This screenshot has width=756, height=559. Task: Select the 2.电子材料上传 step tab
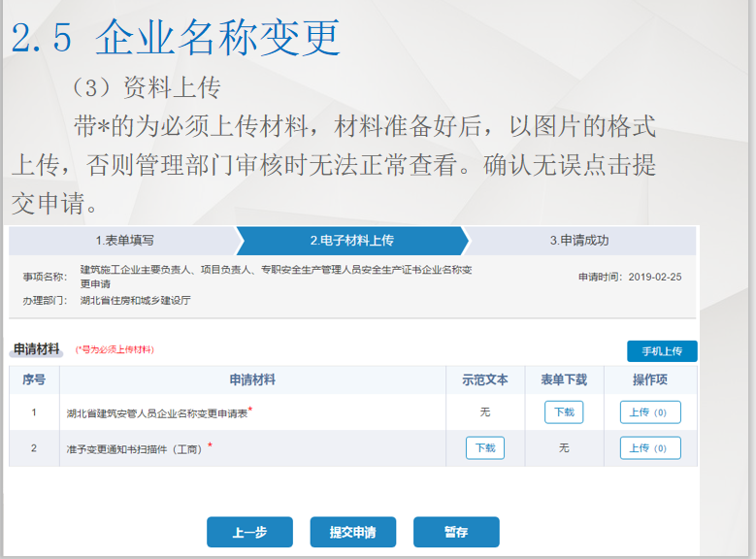click(352, 240)
